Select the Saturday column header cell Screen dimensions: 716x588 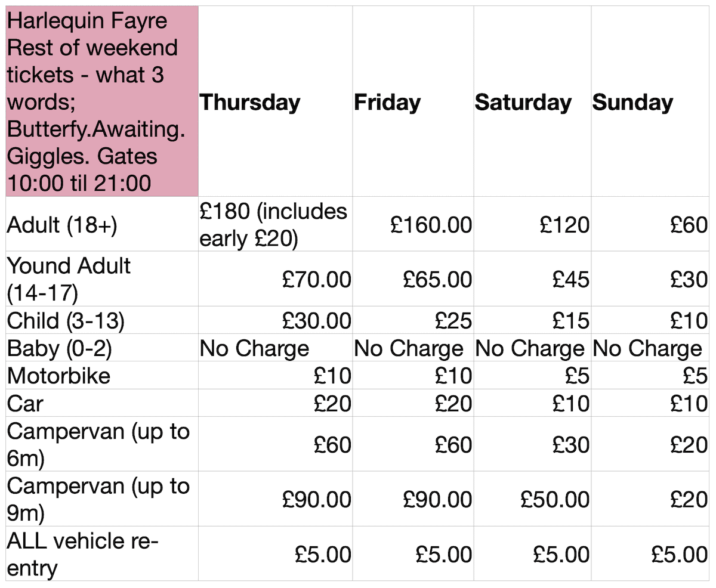tap(532, 101)
